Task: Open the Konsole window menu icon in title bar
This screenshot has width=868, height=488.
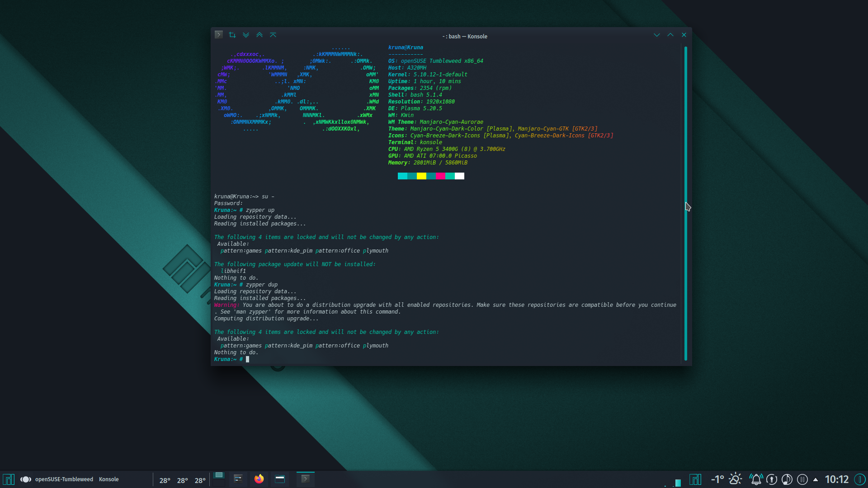Action: tap(219, 35)
